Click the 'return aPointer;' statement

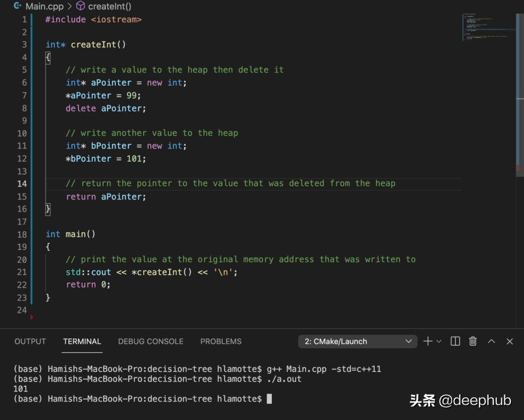[106, 197]
